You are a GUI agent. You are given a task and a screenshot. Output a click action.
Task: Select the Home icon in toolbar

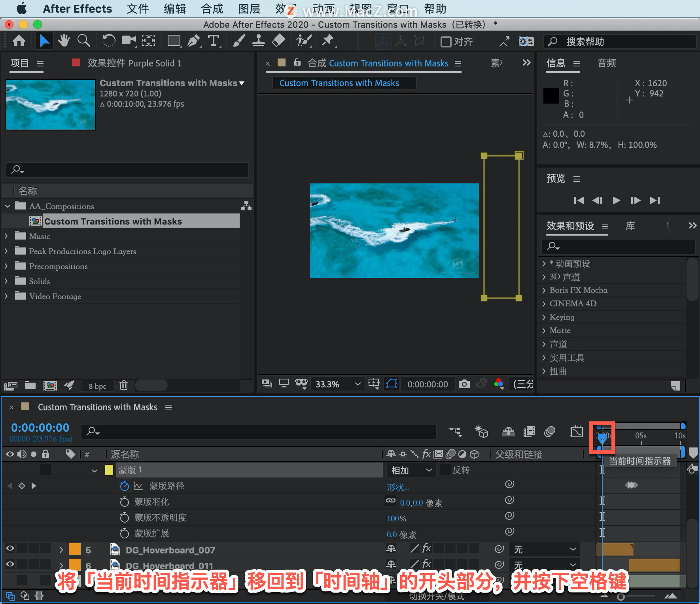pyautogui.click(x=19, y=41)
